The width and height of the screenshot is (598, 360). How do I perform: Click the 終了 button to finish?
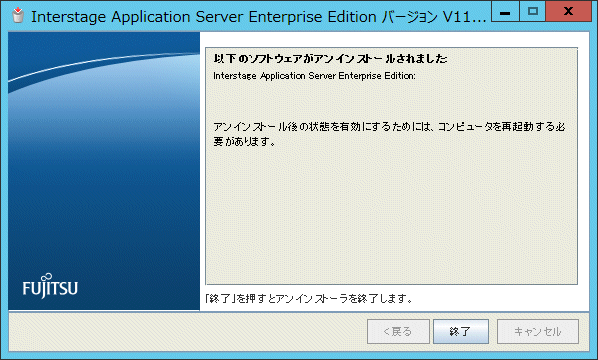point(461,331)
